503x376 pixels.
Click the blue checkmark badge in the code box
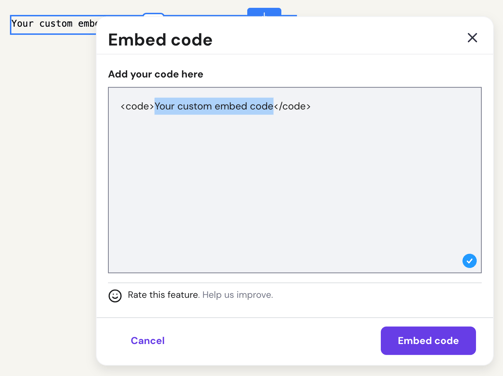[x=469, y=261]
